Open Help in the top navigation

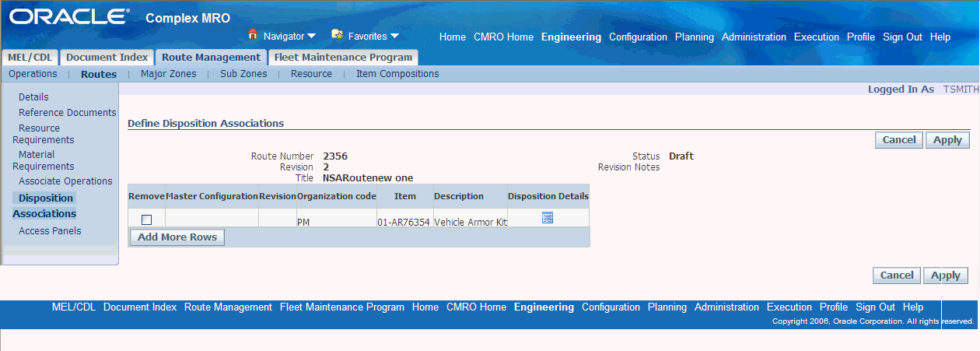pos(940,37)
